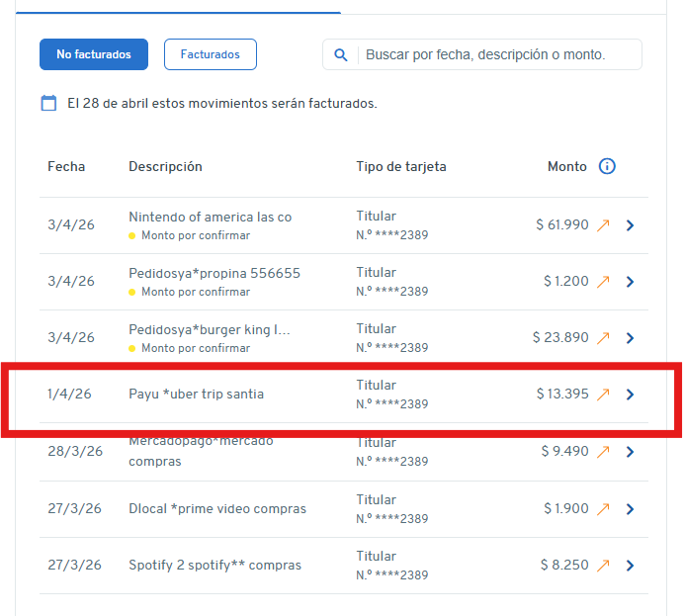
Task: Click the Descripción column header
Action: pos(165,167)
